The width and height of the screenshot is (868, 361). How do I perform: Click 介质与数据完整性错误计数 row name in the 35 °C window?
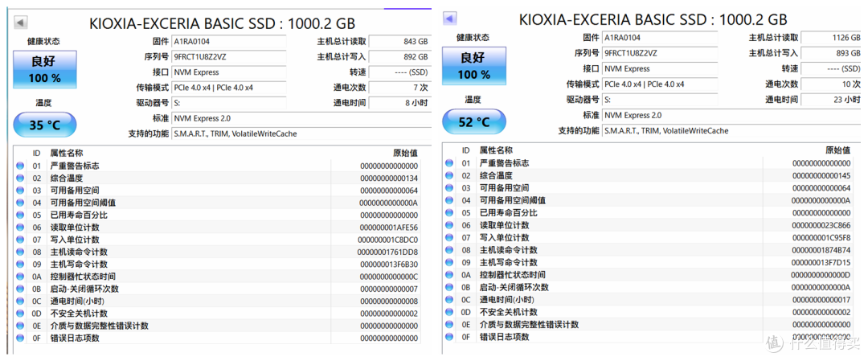pos(100,326)
